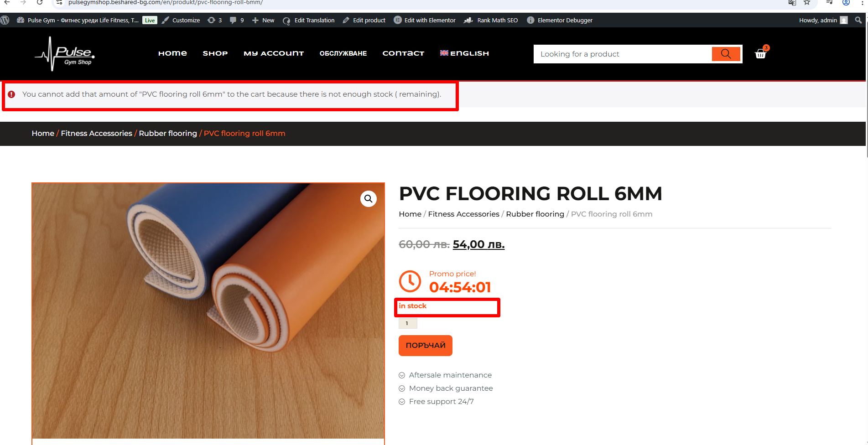Click the orange search magnifier button
Image resolution: width=868 pixels, height=445 pixels.
point(726,54)
